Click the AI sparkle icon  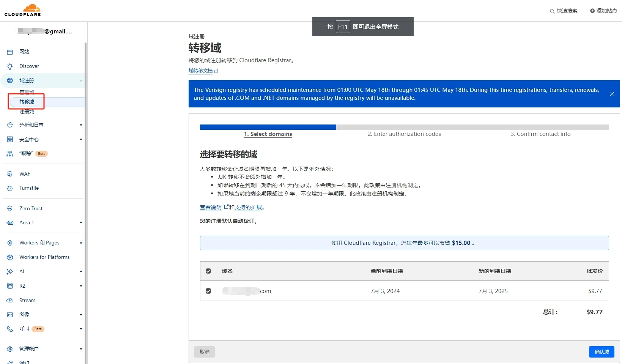10,272
